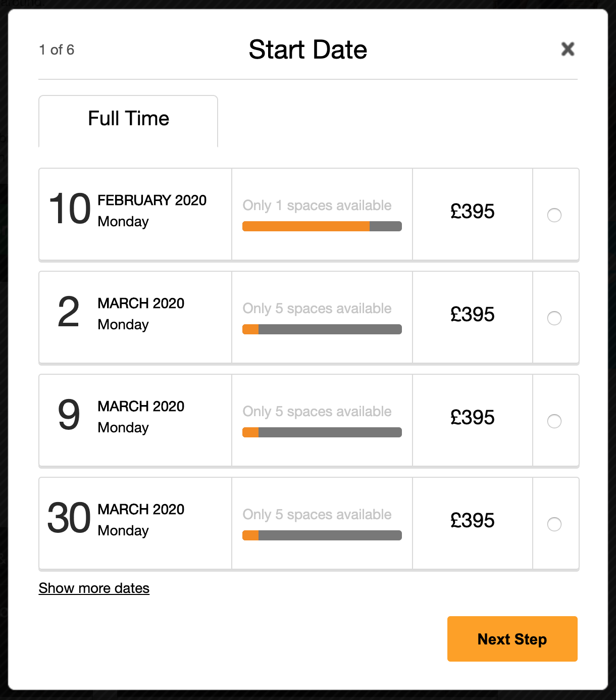
Task: Click the Show more dates link
Action: (x=94, y=588)
